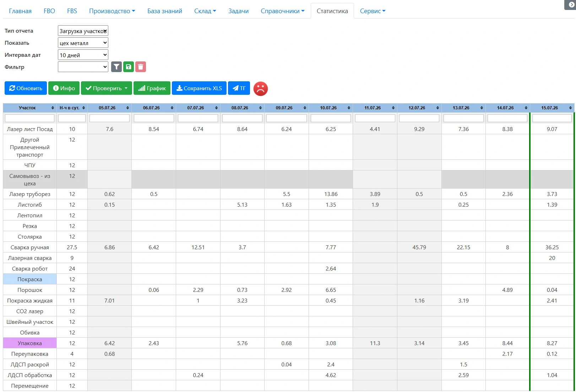Click Н-ч в сут. filter field
This screenshot has height=392, width=576.
(x=72, y=118)
